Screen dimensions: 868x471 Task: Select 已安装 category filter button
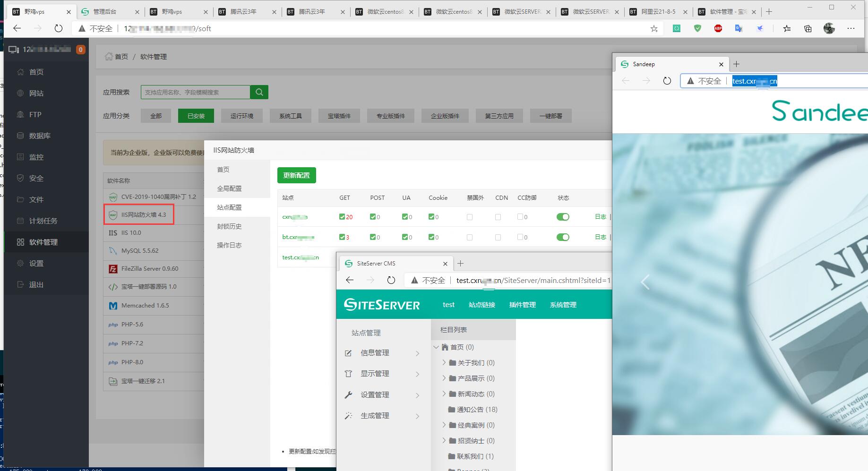coord(196,116)
